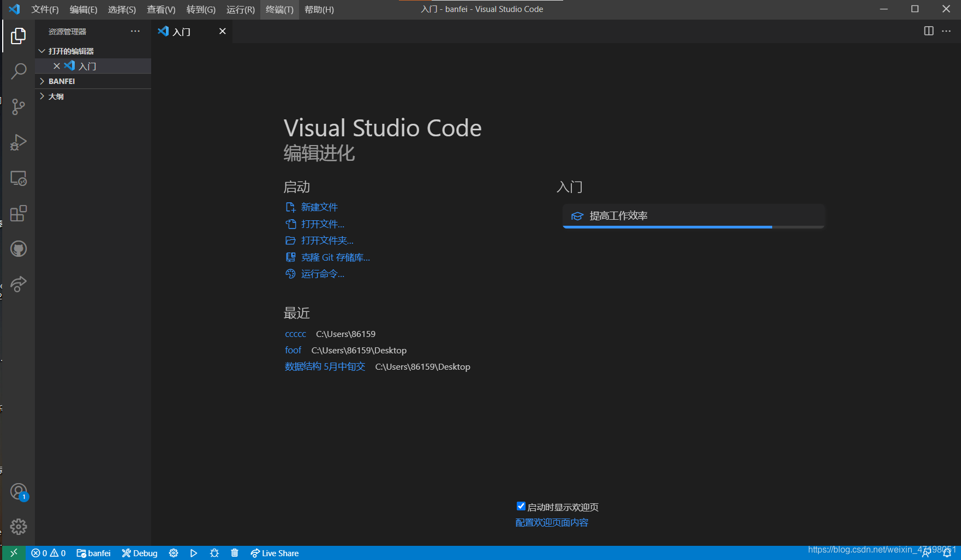961x560 pixels.
Task: Open the Accounts menu icon
Action: (19, 492)
